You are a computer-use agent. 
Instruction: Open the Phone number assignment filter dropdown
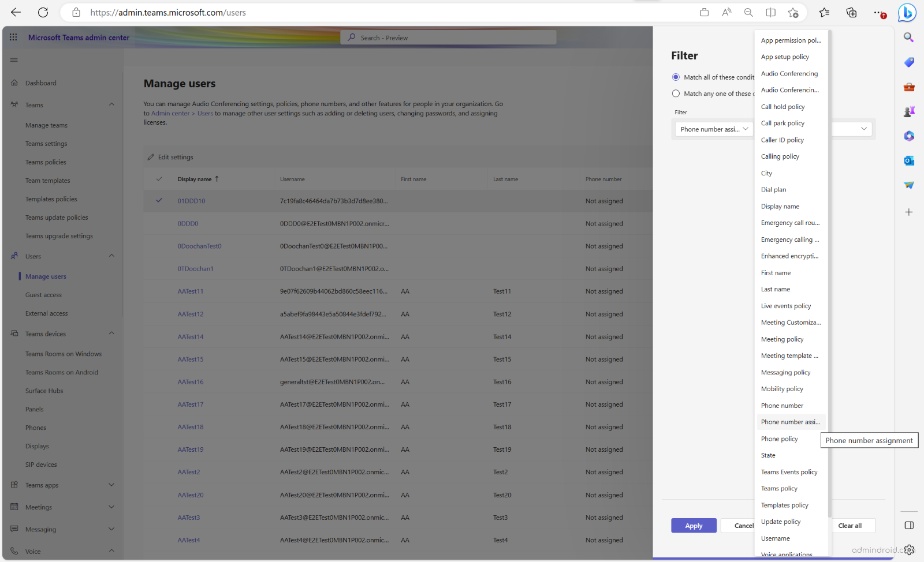click(x=714, y=129)
